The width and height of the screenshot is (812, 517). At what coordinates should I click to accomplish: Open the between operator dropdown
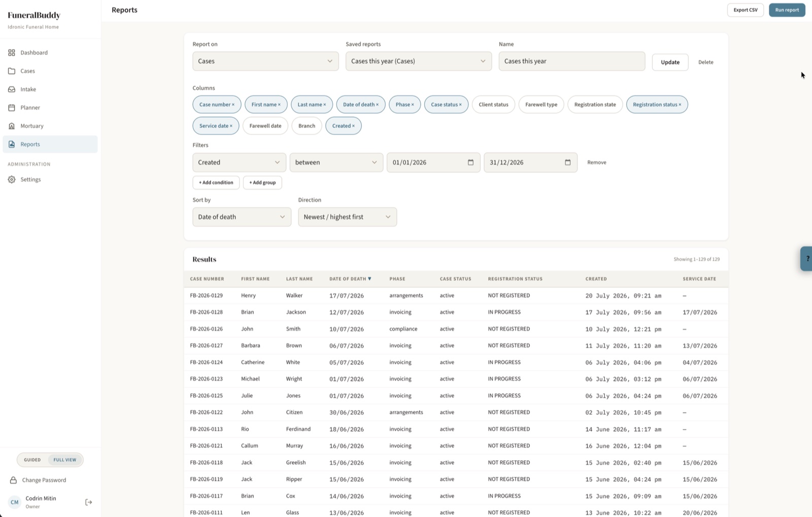[x=336, y=162]
